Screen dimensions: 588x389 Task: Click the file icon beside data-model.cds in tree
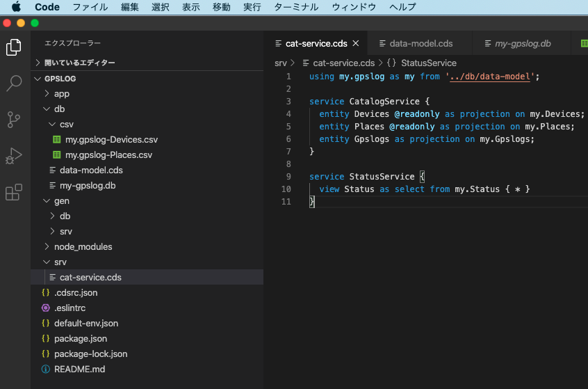click(x=53, y=170)
